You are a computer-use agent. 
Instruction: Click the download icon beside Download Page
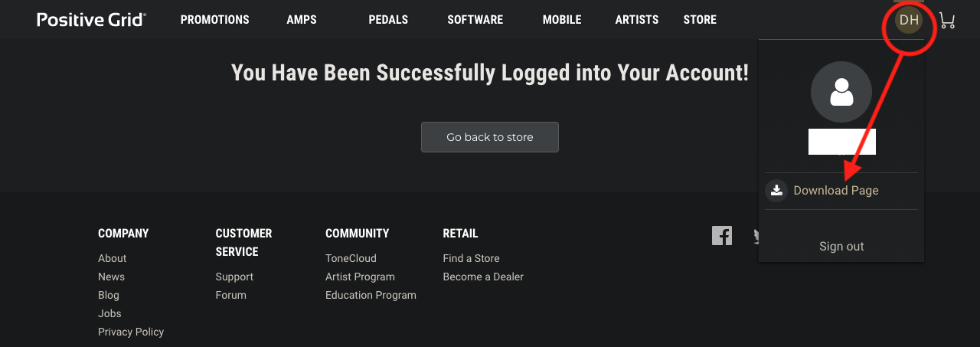[776, 191]
